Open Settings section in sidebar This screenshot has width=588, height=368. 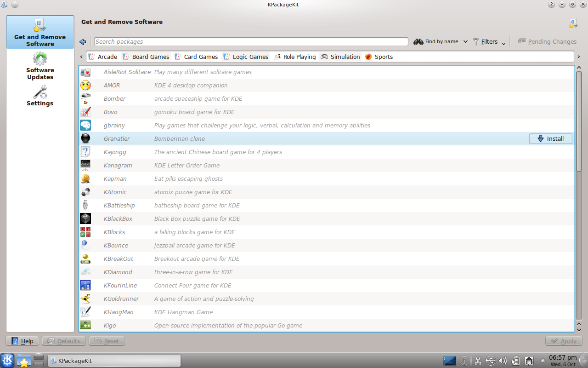(x=40, y=96)
